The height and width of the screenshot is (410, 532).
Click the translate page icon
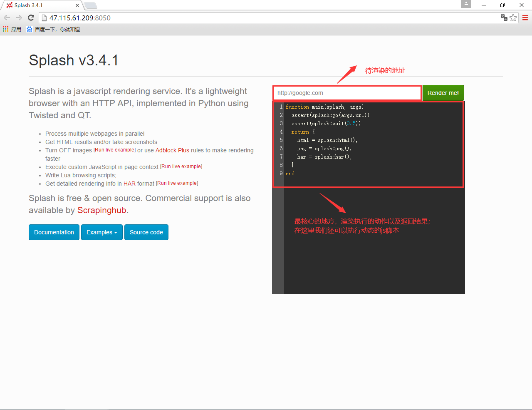point(504,17)
